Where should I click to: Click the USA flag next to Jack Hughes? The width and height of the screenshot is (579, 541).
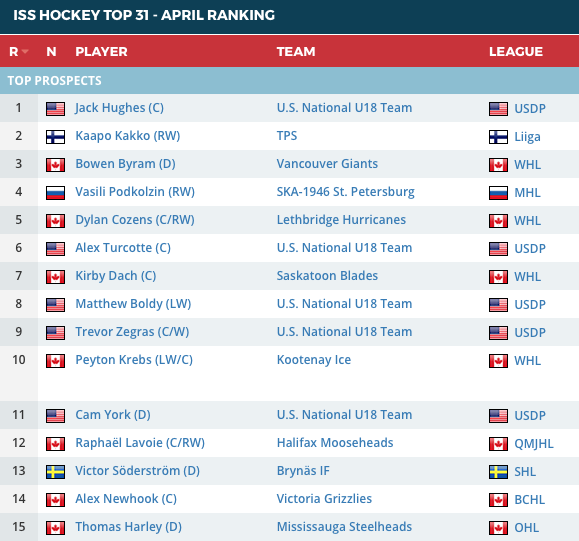(55, 109)
